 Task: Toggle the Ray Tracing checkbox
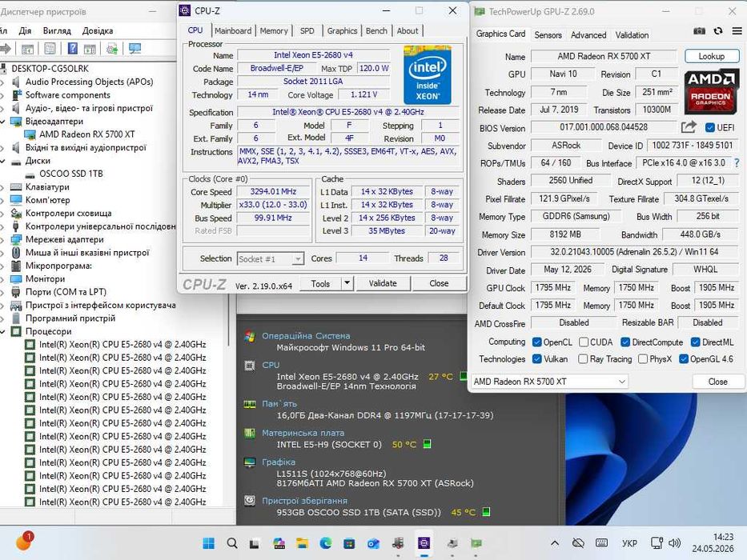pos(583,359)
